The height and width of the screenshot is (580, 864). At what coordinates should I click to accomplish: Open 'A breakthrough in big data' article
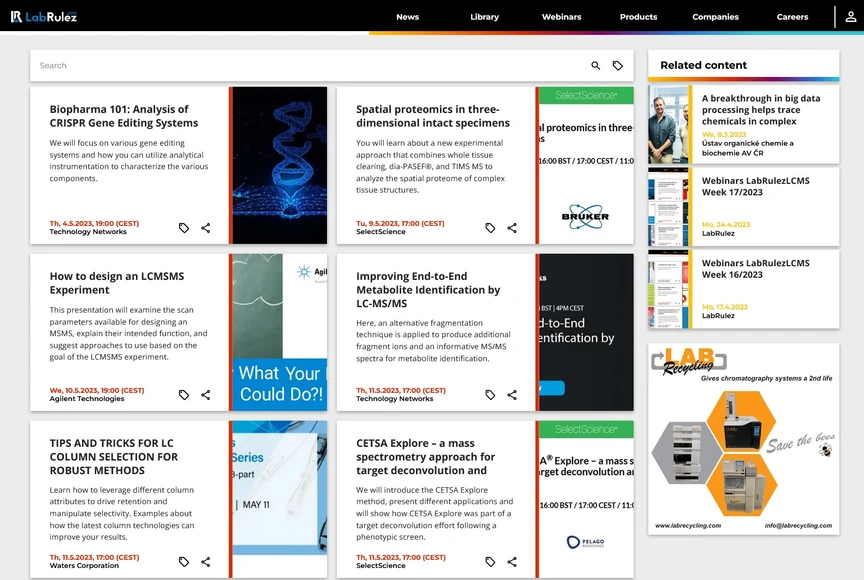(x=761, y=110)
